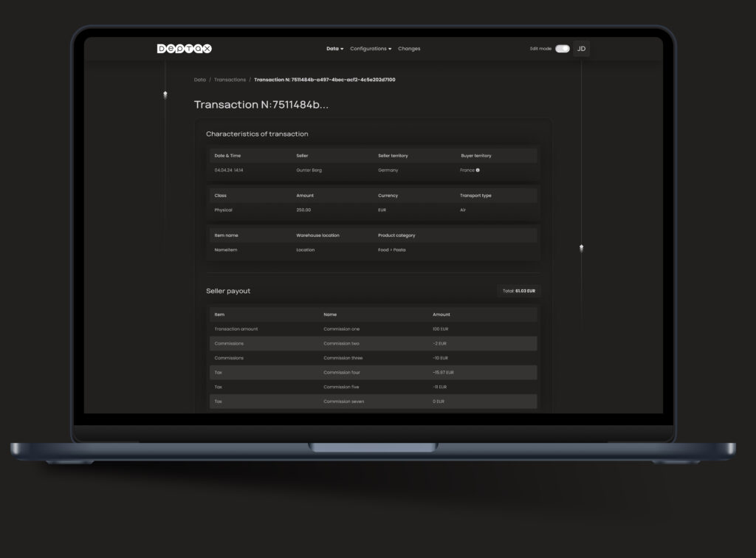Select the Commission four tax row

373,373
